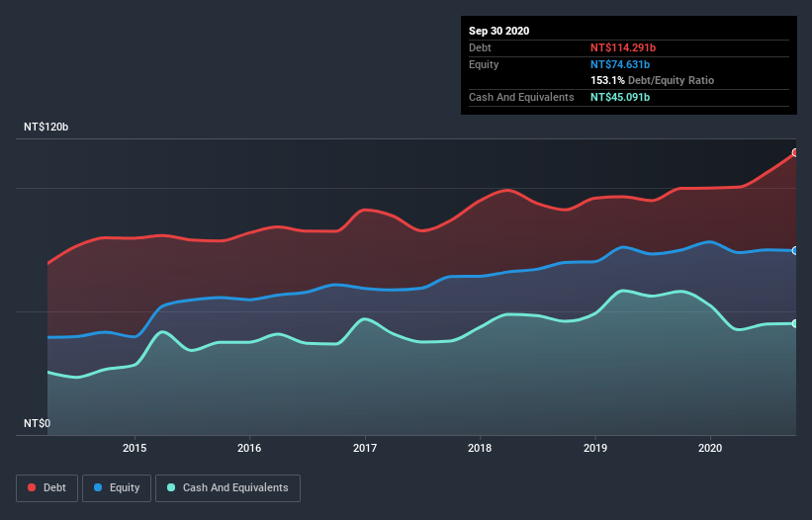Click the NT$0 axis label
The width and height of the screenshot is (812, 520).
coord(38,423)
